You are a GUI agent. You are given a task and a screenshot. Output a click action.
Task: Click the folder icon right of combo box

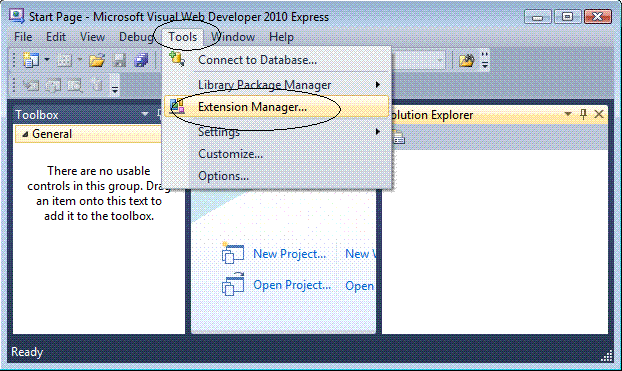[x=466, y=60]
